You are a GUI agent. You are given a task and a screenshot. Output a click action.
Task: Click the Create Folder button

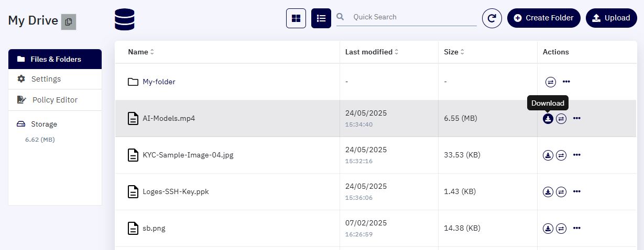coord(544,18)
